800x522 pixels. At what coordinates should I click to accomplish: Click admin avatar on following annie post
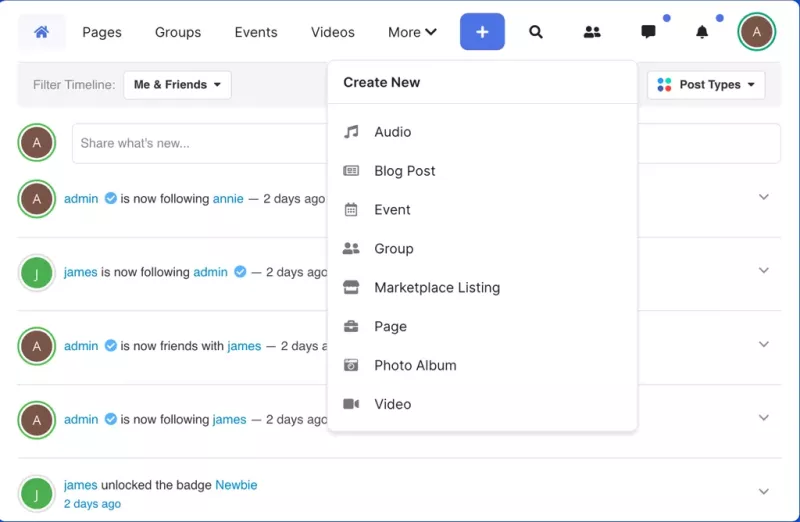point(37,198)
